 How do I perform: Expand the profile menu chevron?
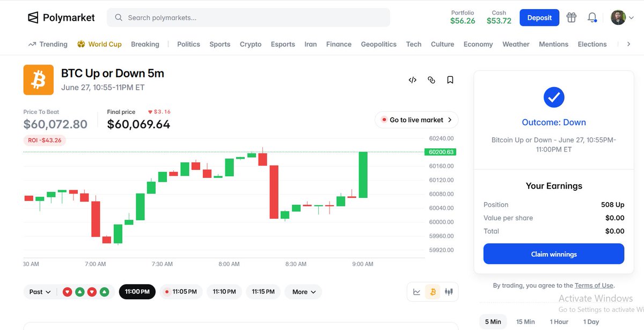[631, 18]
